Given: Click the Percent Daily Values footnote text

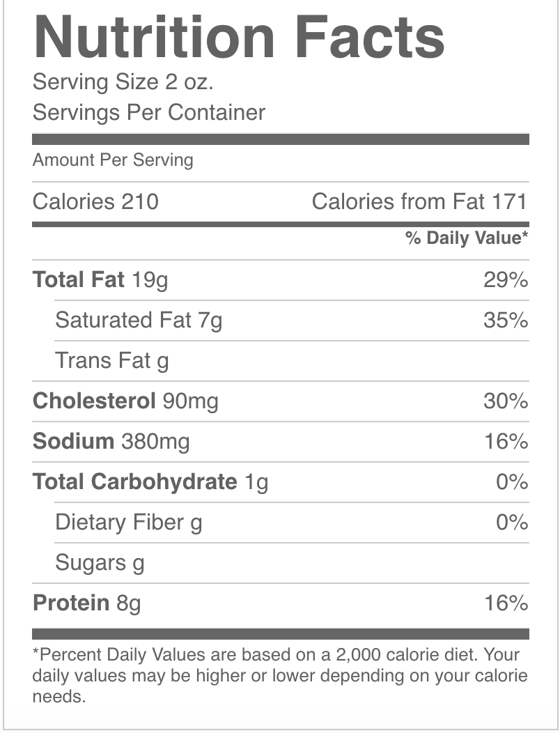Looking at the screenshot, I should tap(280, 675).
